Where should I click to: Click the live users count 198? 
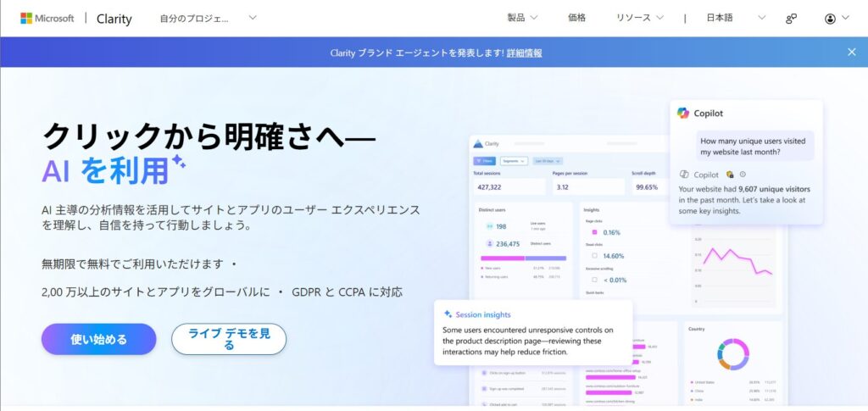point(501,226)
